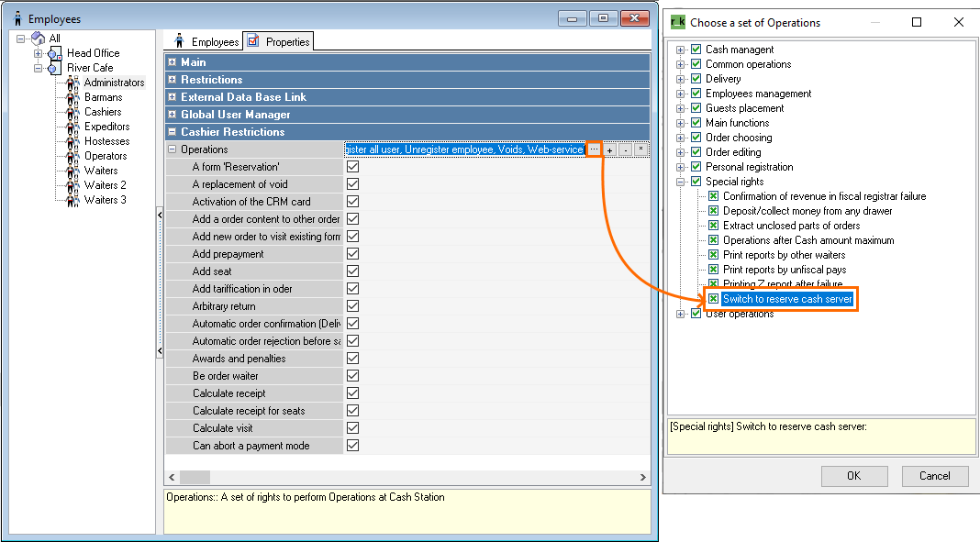Expand the Global User Manager section
980x542 pixels.
[173, 115]
